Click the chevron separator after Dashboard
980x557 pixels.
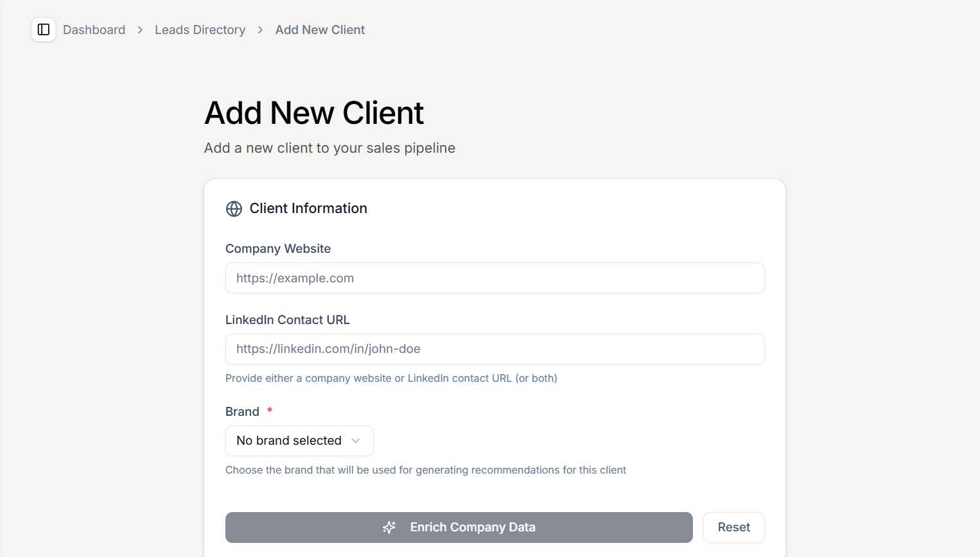coord(139,30)
